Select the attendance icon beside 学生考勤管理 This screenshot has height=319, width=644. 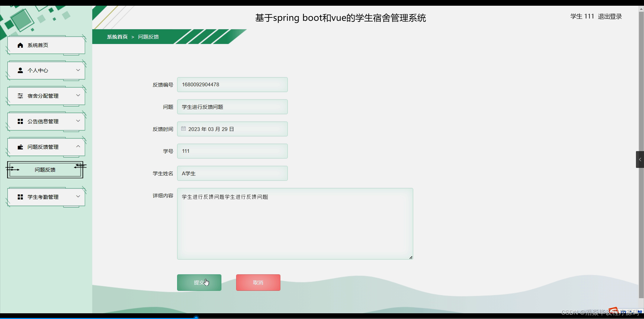coord(20,196)
